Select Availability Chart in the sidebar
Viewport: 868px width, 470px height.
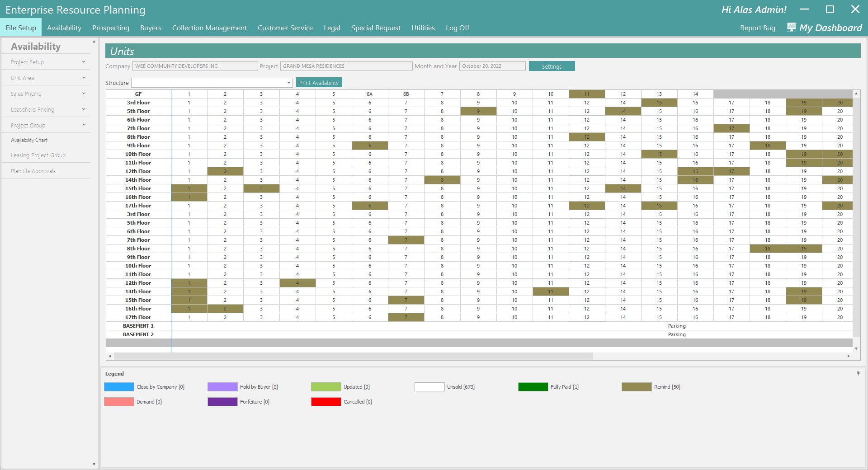pos(29,140)
